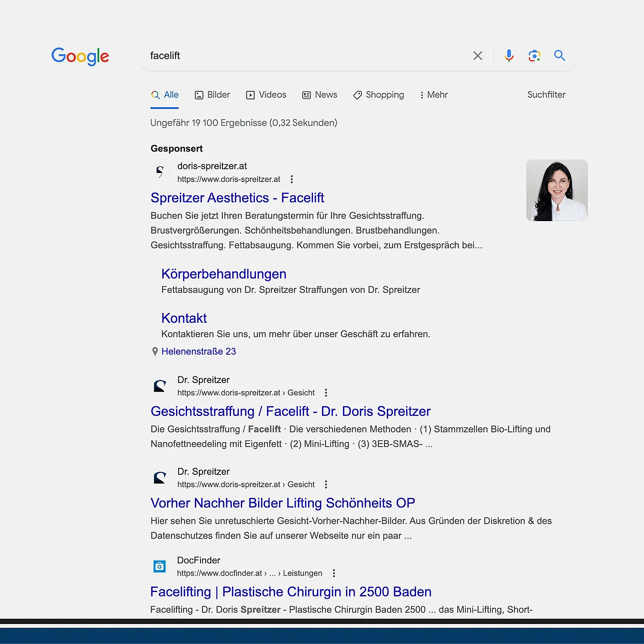Open Vorher Nachher Bilder Lifting Schönheits OP
Image resolution: width=644 pixels, height=644 pixels.
[x=283, y=503]
